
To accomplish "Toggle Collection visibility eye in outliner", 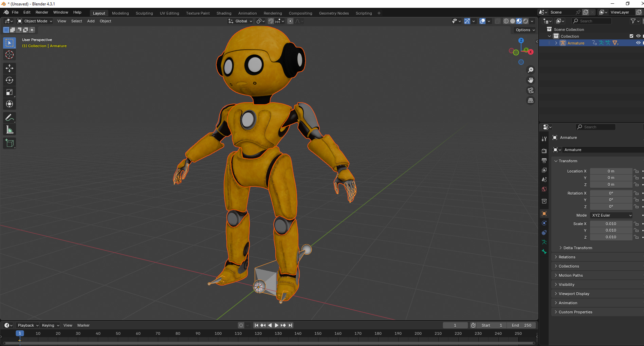I will point(638,36).
